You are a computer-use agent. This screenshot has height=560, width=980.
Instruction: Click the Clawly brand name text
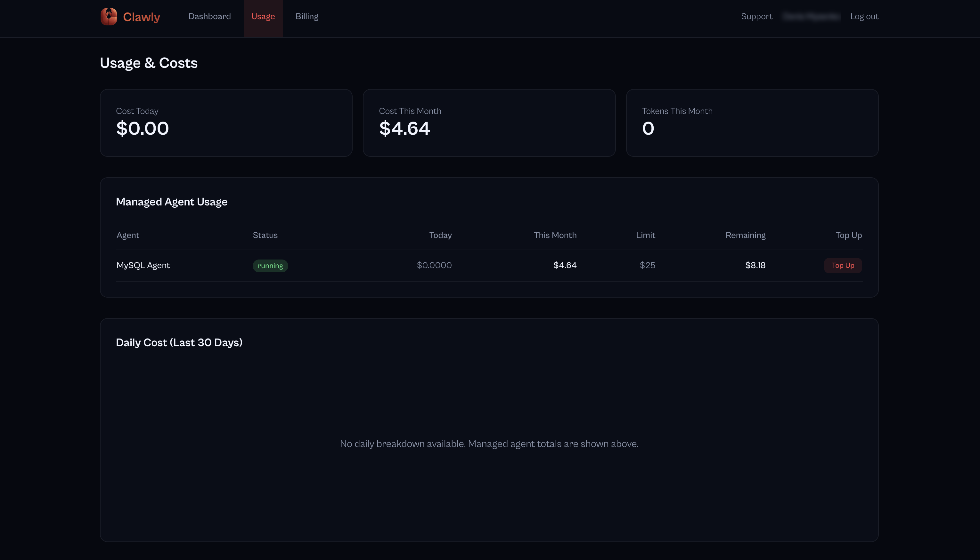coord(141,17)
